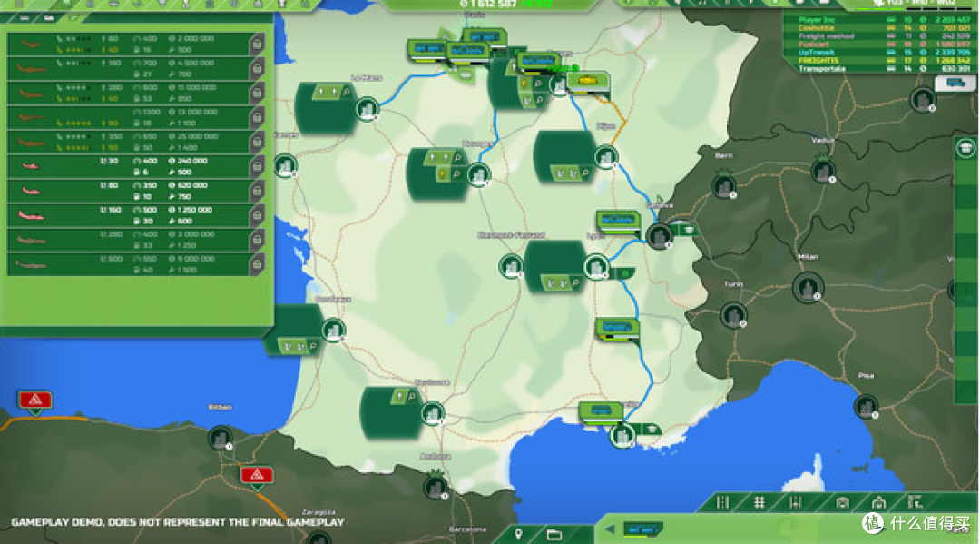Click the lock icon on the 11 000 000 aircraft row
This screenshot has width=980, height=544.
point(257,94)
